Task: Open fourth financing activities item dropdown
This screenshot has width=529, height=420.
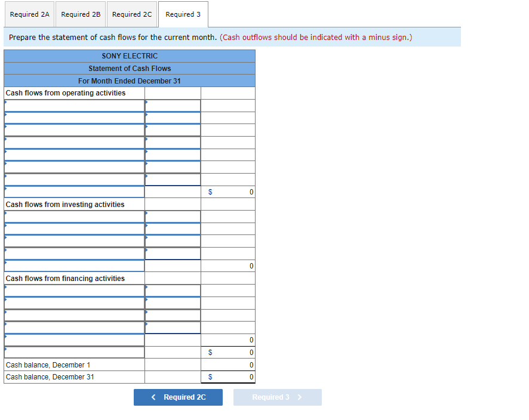Action: (x=75, y=328)
